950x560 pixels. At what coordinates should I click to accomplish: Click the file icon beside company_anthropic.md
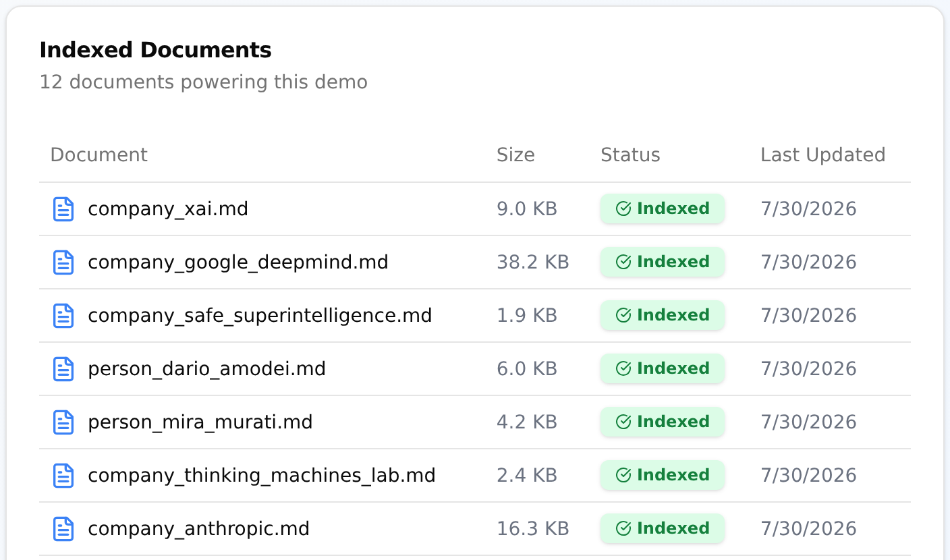click(x=63, y=529)
